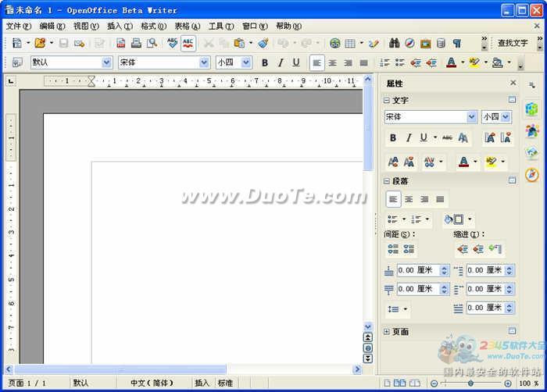This screenshot has width=547, height=392.
Task: Click the Styles and Formatting icon
Action: (17, 62)
